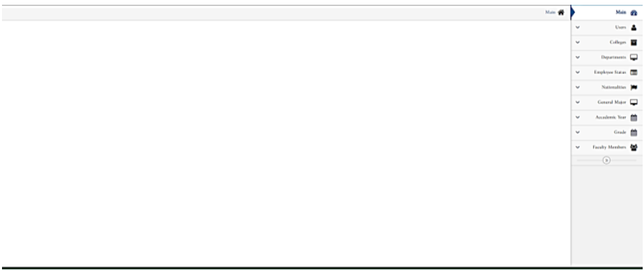Open the Departments menu item
This screenshot has width=644, height=270.
(607, 58)
